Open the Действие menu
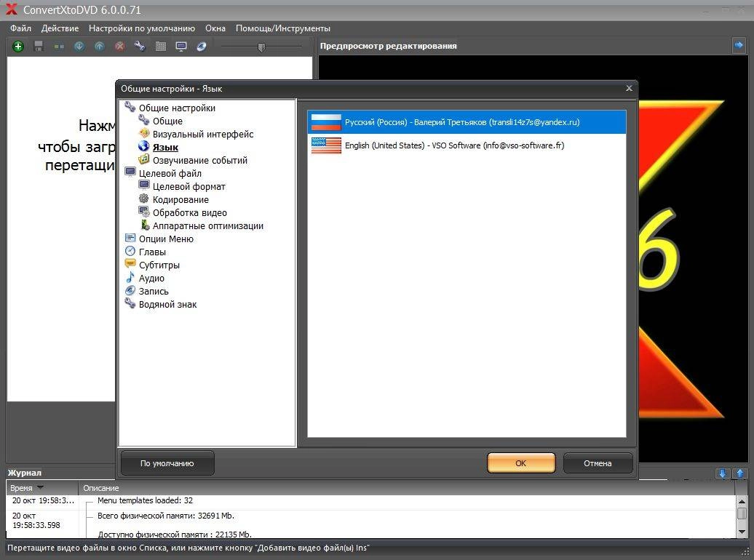Viewport: 754px width, 560px height. [60, 28]
